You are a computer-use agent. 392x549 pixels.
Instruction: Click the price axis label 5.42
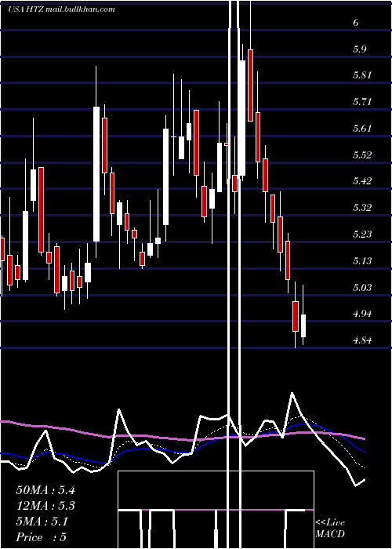pos(361,181)
